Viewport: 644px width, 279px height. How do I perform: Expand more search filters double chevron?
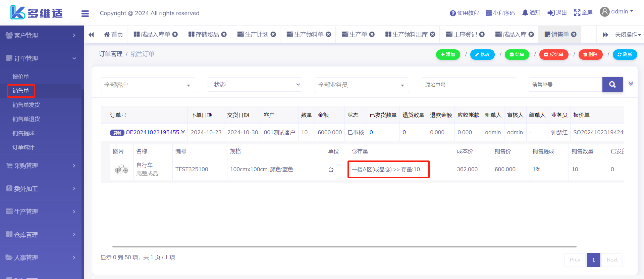coord(631,84)
